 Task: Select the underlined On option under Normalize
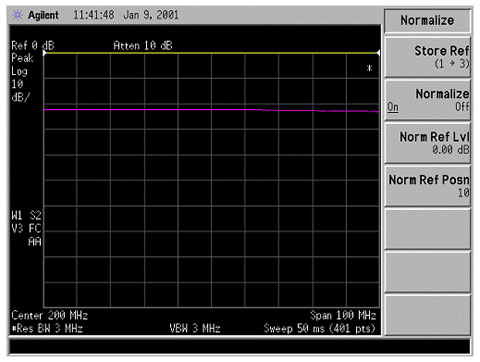tap(393, 107)
